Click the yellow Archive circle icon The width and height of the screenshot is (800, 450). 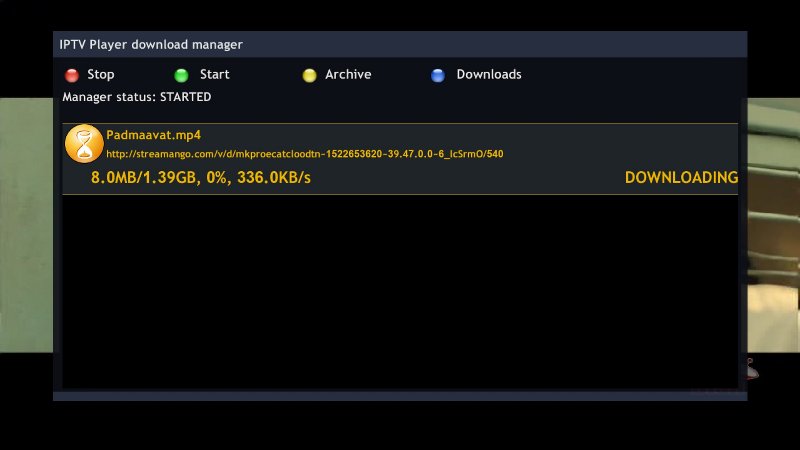pyautogui.click(x=309, y=75)
